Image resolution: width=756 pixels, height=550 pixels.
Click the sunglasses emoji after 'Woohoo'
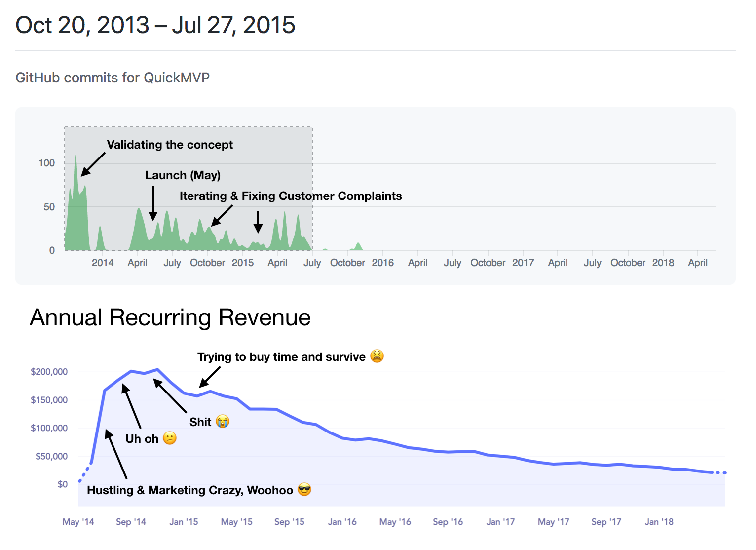coord(304,489)
